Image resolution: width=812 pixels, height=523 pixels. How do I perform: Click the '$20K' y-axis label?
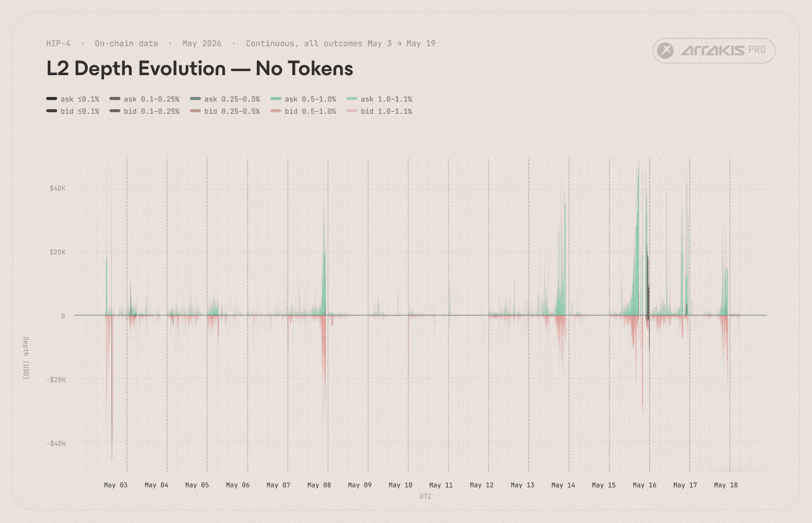click(x=57, y=252)
